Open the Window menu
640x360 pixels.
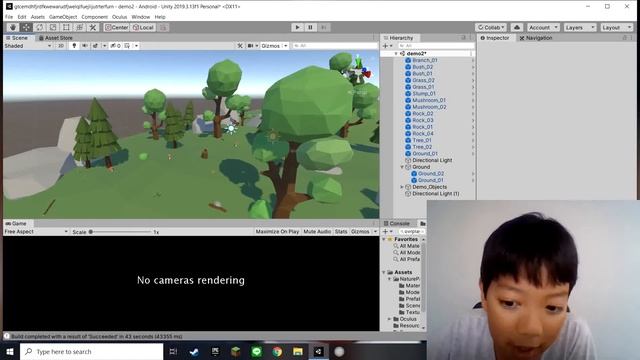click(141, 17)
